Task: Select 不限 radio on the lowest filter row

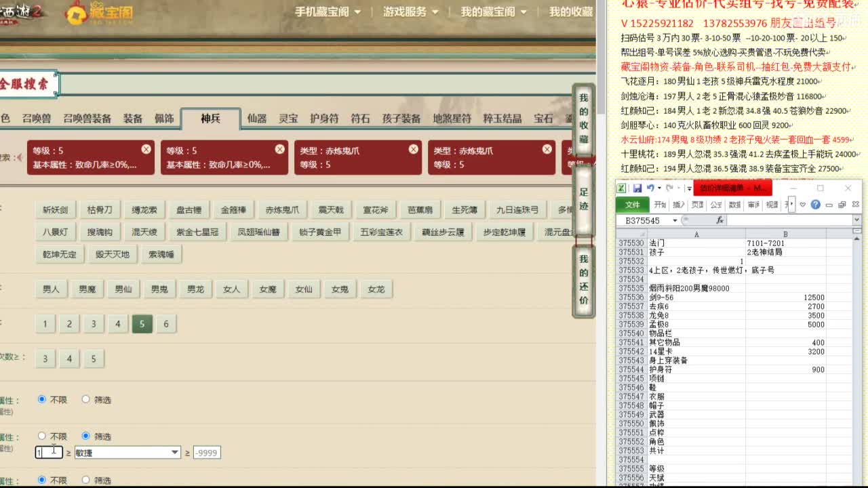Action: 42,480
